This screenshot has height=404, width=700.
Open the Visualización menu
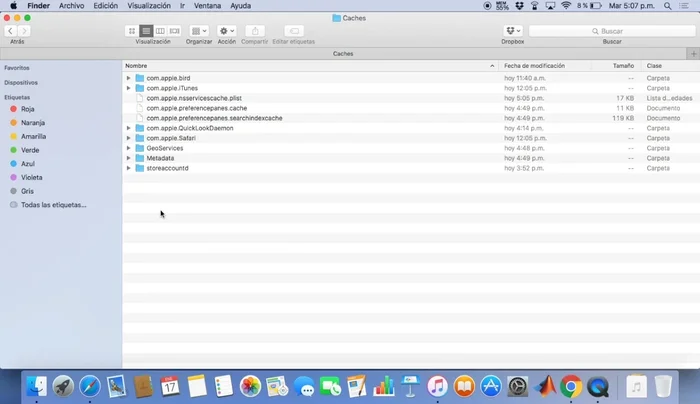[x=148, y=6]
